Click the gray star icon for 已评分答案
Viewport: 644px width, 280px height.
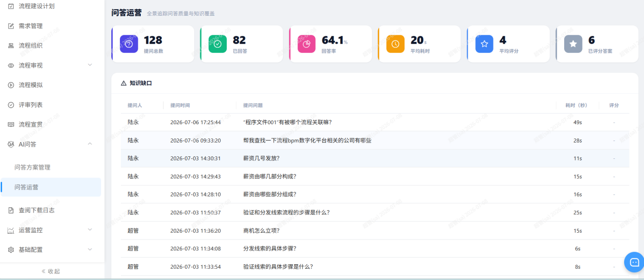pos(573,44)
